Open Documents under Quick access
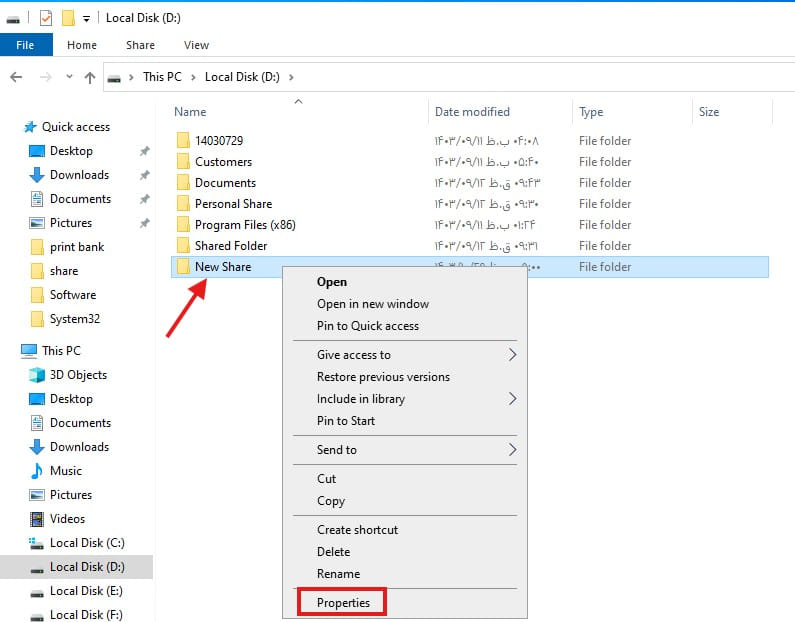 point(80,199)
